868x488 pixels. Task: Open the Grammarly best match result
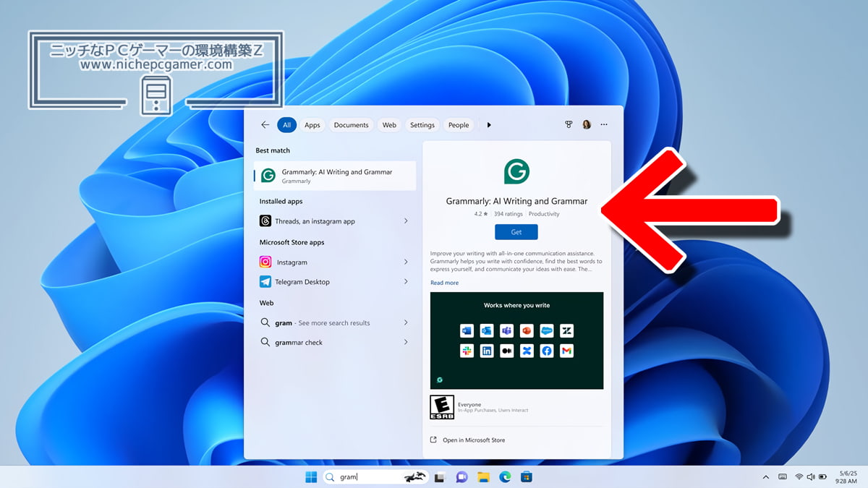(335, 176)
